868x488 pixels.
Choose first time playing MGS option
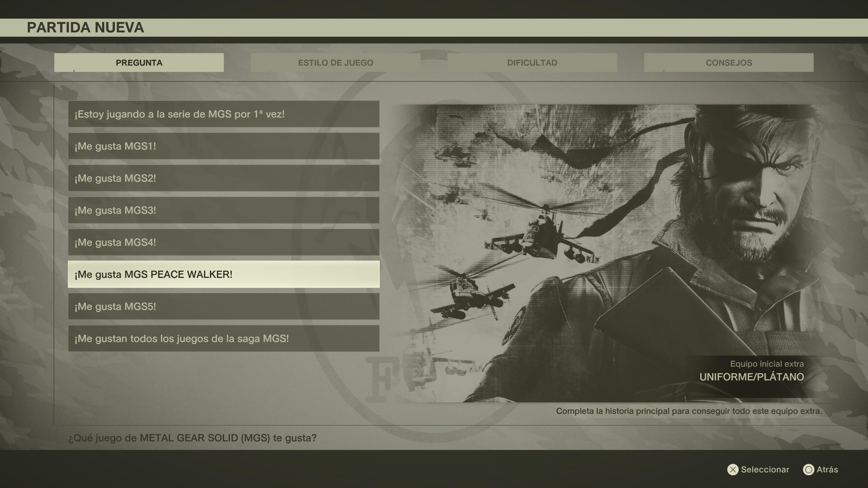tap(224, 114)
